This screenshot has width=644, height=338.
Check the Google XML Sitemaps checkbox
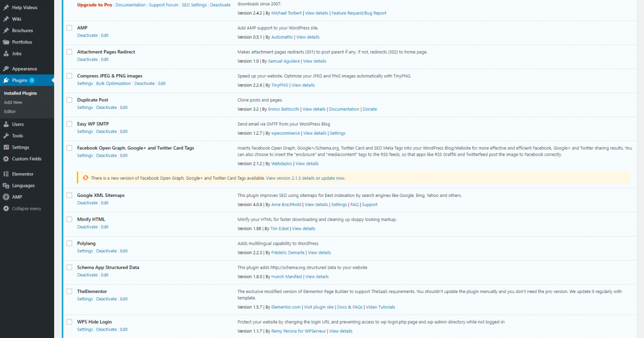(x=69, y=195)
